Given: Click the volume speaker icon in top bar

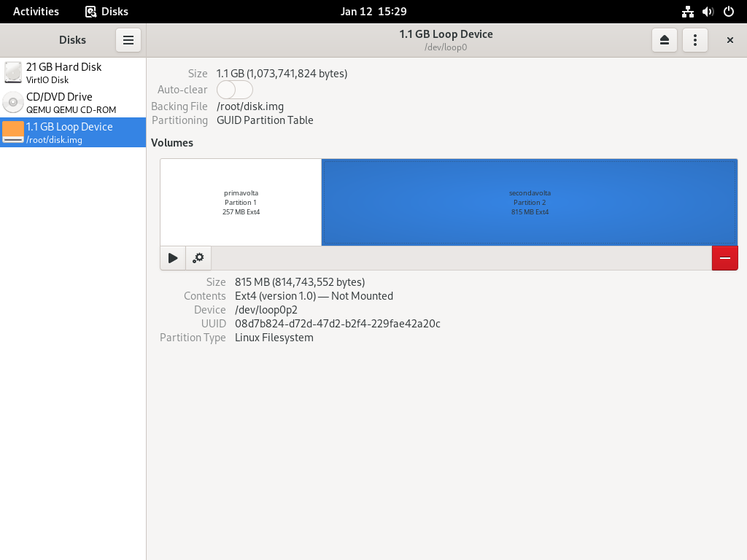Looking at the screenshot, I should pyautogui.click(x=708, y=12).
